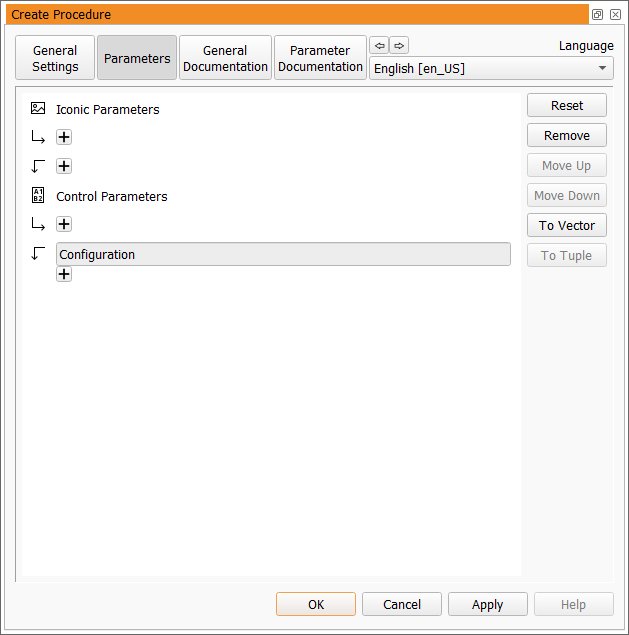Screen dimensions: 629x635
Task: Go to Parameter Documentation tab
Action: coord(320,58)
